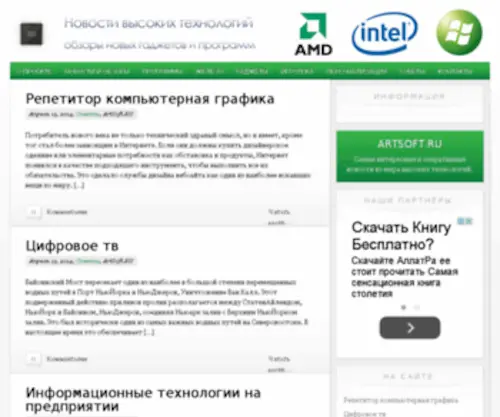500x417 pixels.
Task: Open the Гаджеты navigation menu item
Action: (x=252, y=71)
